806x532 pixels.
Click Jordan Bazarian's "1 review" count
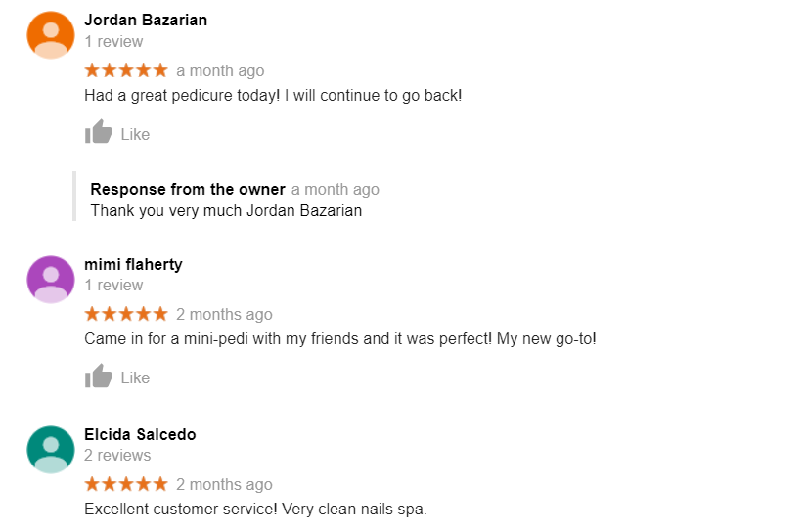pos(113,42)
